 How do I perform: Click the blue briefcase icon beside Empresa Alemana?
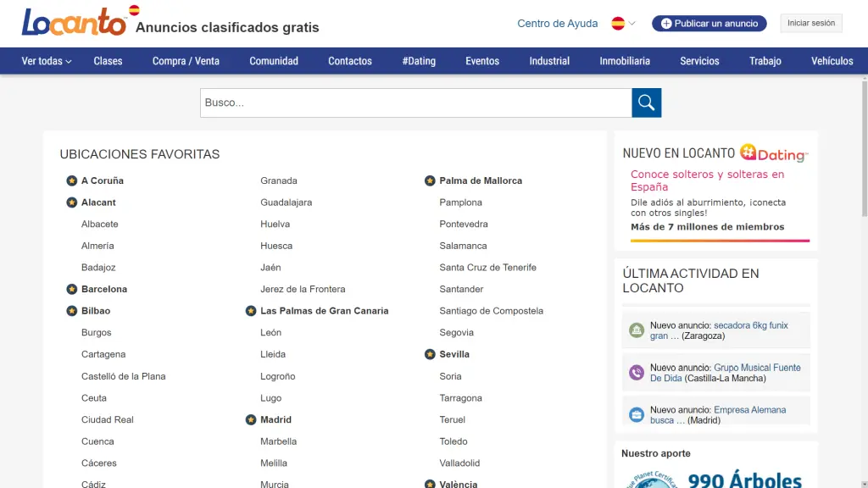click(637, 415)
